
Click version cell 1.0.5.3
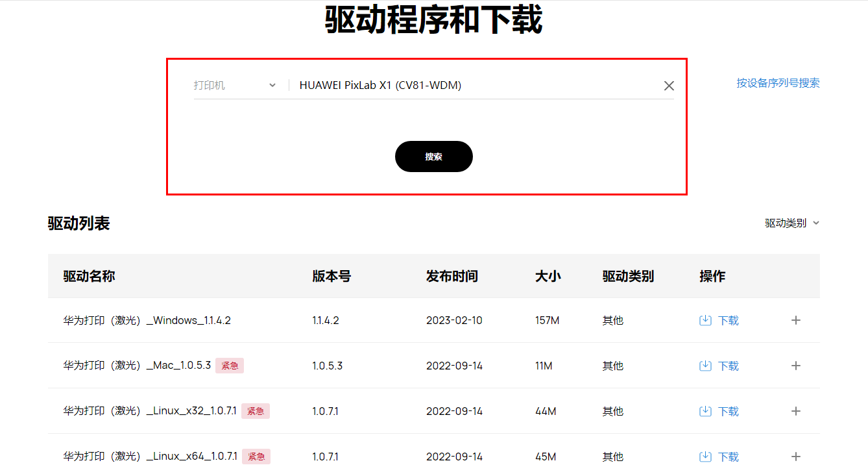click(x=327, y=366)
